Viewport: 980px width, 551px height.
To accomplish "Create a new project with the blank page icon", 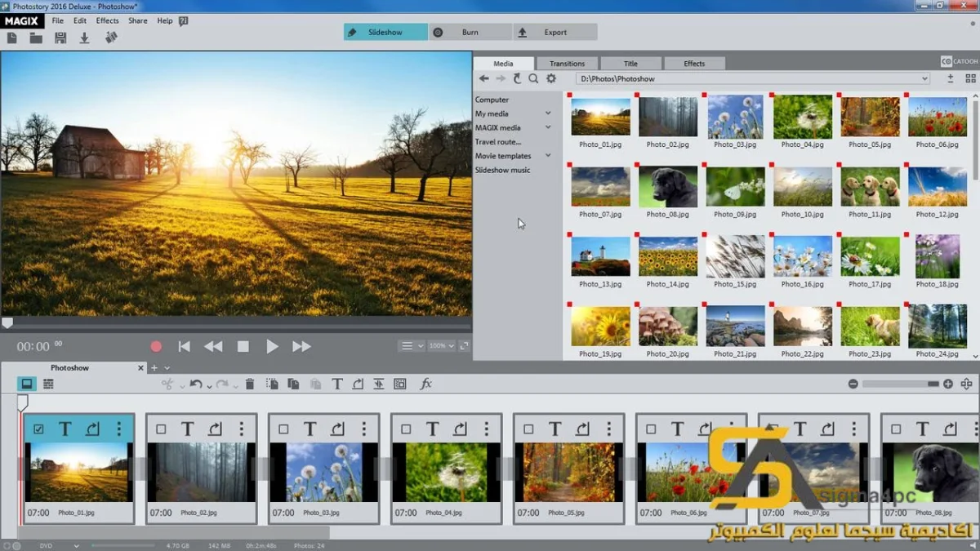I will [x=13, y=38].
